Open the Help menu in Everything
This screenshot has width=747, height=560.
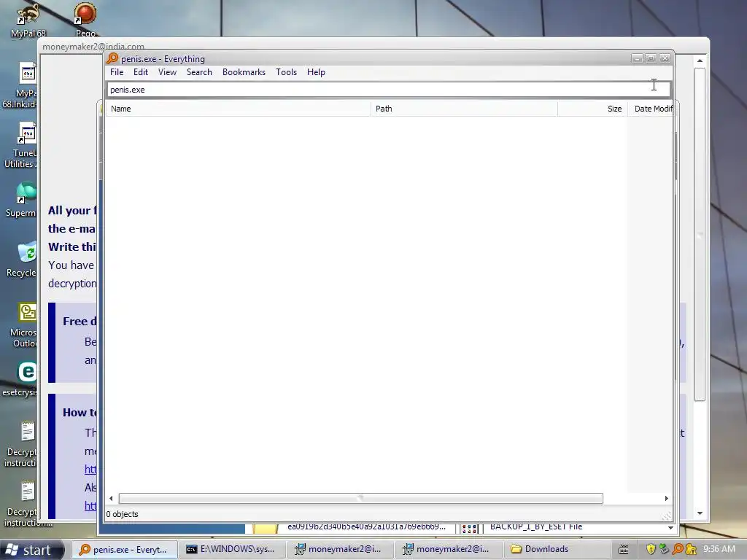point(316,72)
